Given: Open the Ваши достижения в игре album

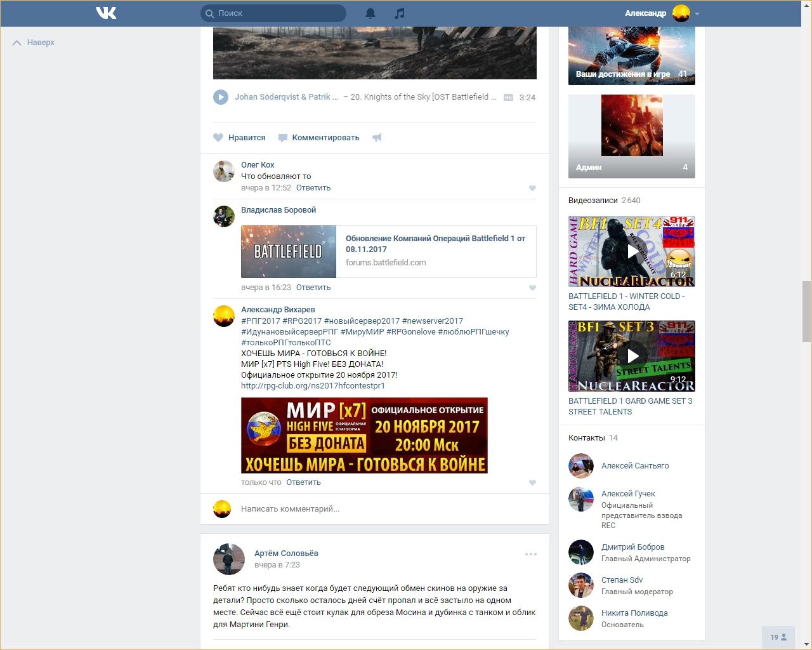Looking at the screenshot, I should 632,56.
